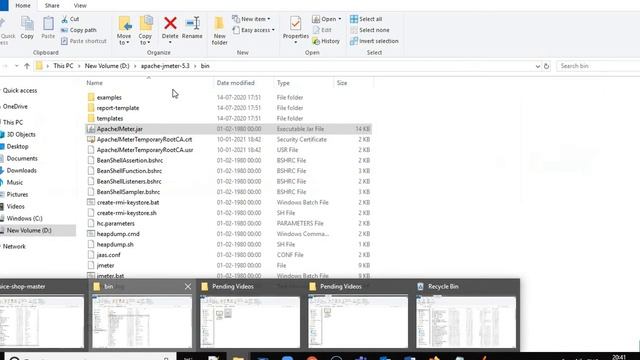Switch to the Recycle Bin preview thumbnail

click(466, 322)
